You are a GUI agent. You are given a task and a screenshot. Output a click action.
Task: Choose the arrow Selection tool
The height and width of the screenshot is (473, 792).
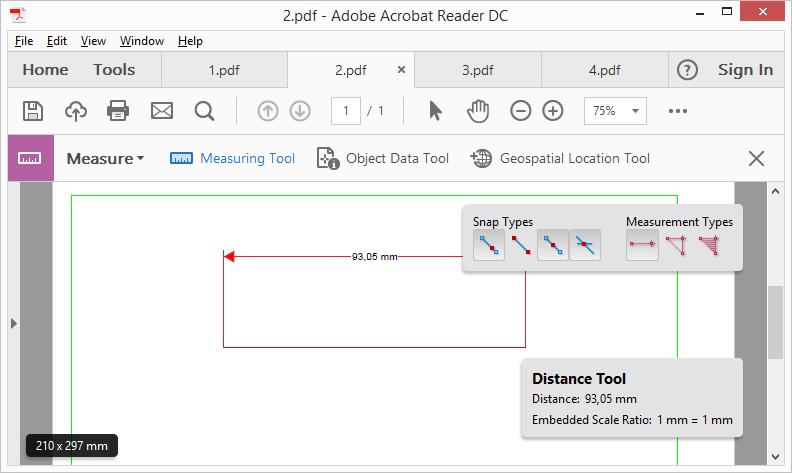click(x=435, y=111)
